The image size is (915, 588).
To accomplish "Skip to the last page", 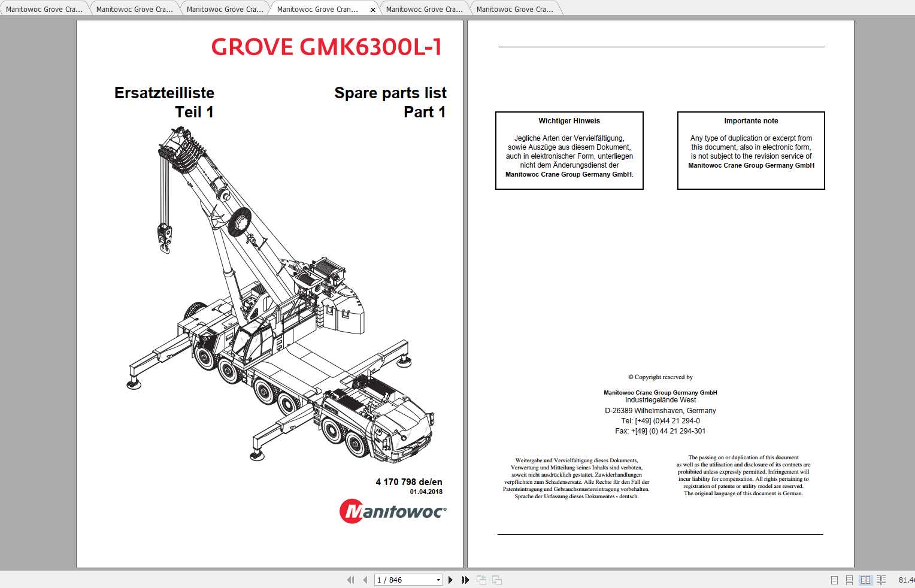I will pos(465,580).
